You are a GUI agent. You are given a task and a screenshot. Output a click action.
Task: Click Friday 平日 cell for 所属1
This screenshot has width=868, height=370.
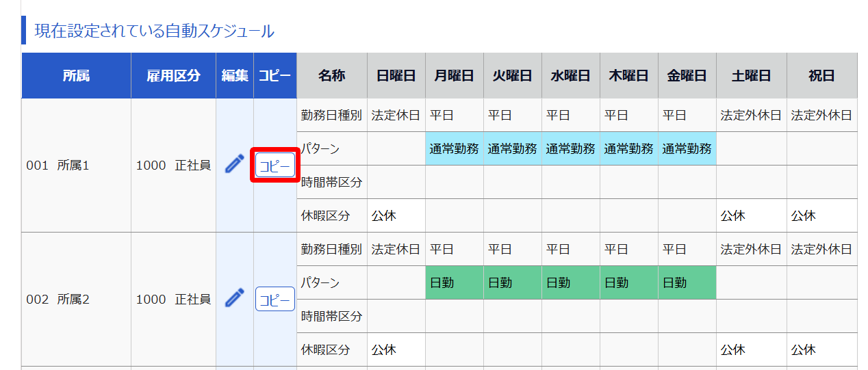click(687, 116)
